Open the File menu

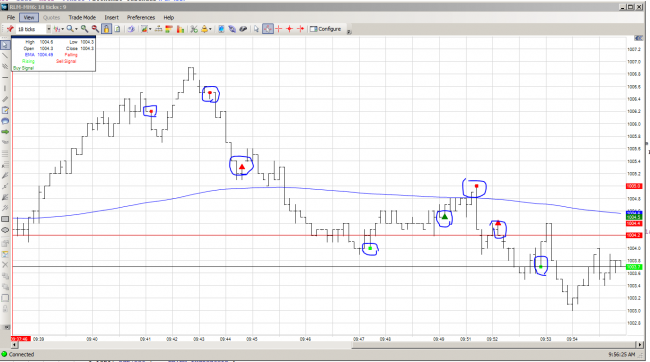pos(11,17)
